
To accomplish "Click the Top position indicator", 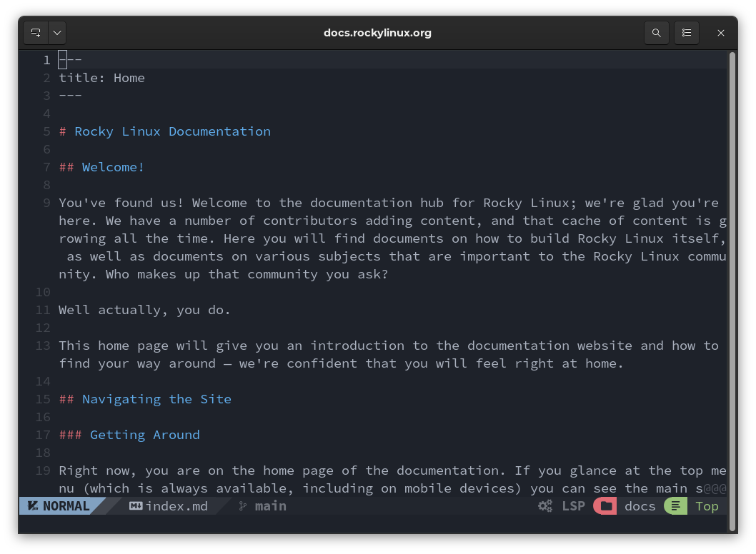I will 707,506.
